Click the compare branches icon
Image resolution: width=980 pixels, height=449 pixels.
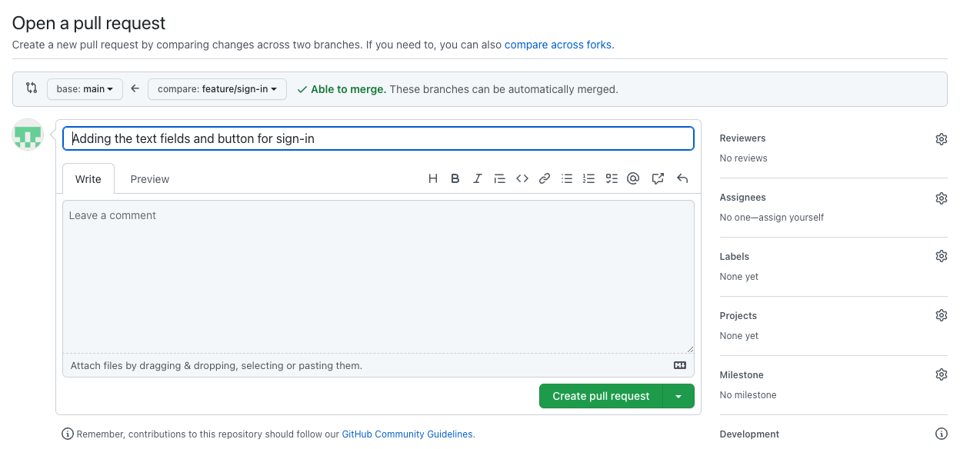(32, 88)
